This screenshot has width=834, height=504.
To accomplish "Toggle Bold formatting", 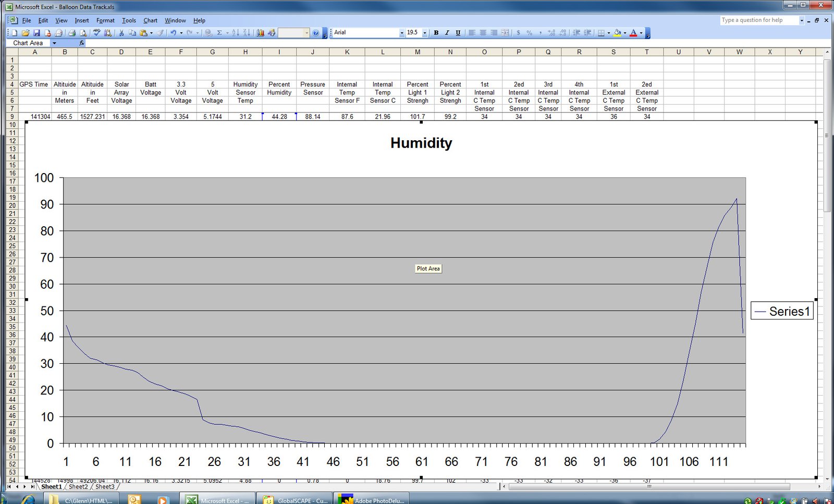I will point(436,33).
